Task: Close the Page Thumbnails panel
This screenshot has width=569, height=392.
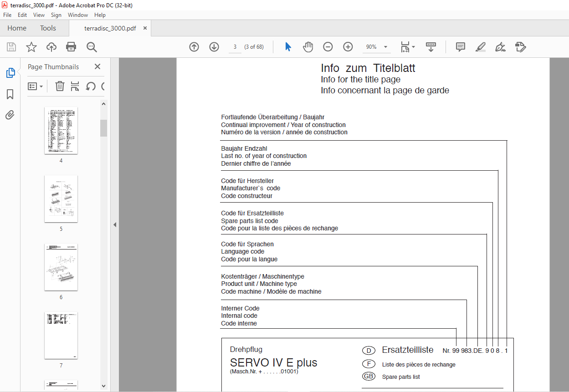Action: click(97, 66)
